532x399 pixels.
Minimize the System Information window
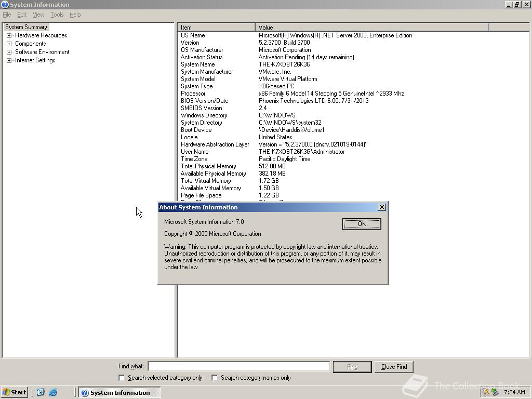coord(508,4)
